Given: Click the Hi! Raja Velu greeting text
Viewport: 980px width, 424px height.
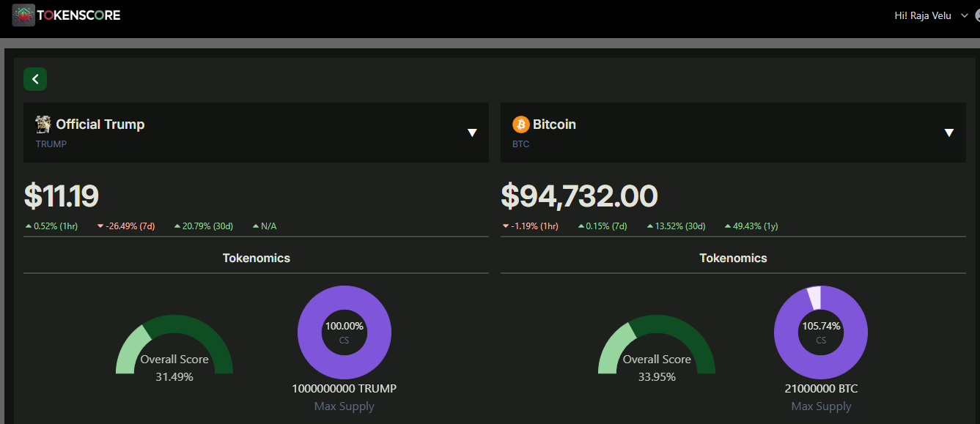Looking at the screenshot, I should [x=923, y=15].
